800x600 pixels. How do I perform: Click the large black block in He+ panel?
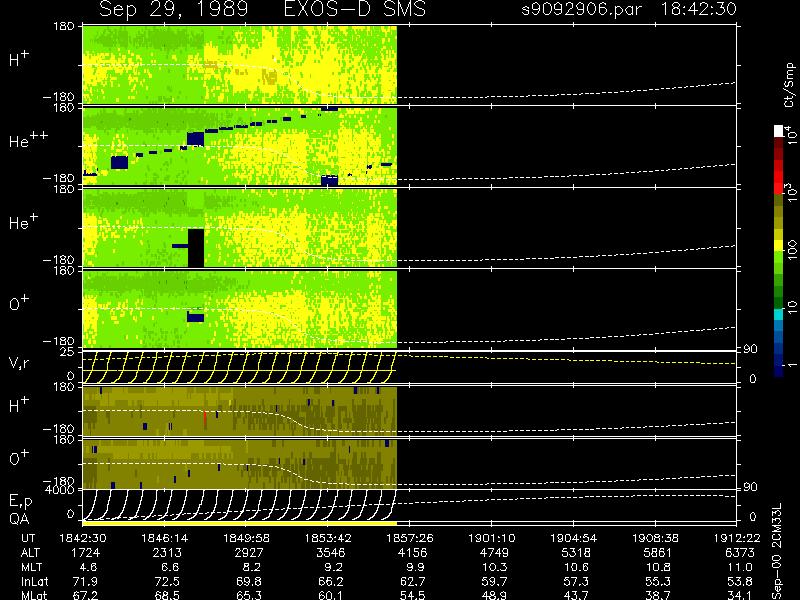[x=196, y=248]
